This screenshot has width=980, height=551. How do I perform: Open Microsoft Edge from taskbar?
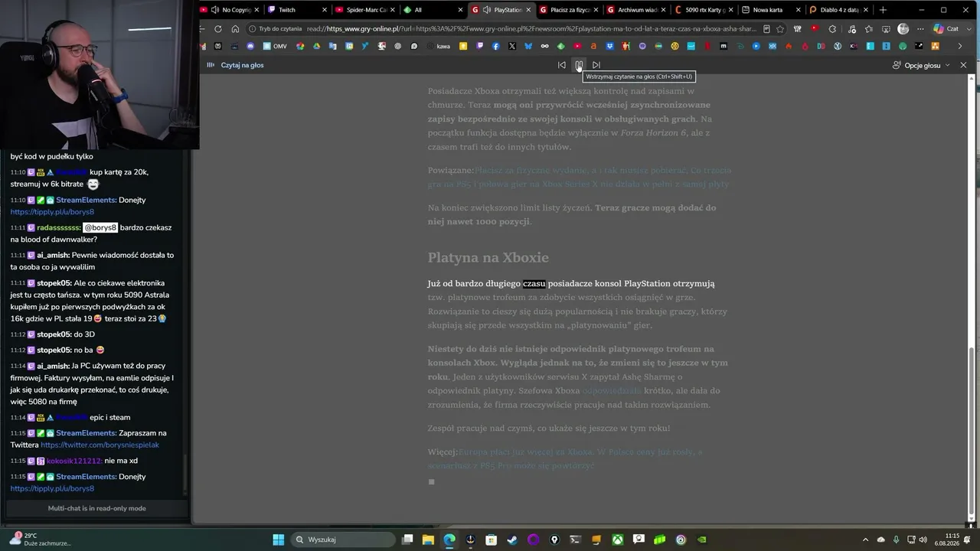449,540
